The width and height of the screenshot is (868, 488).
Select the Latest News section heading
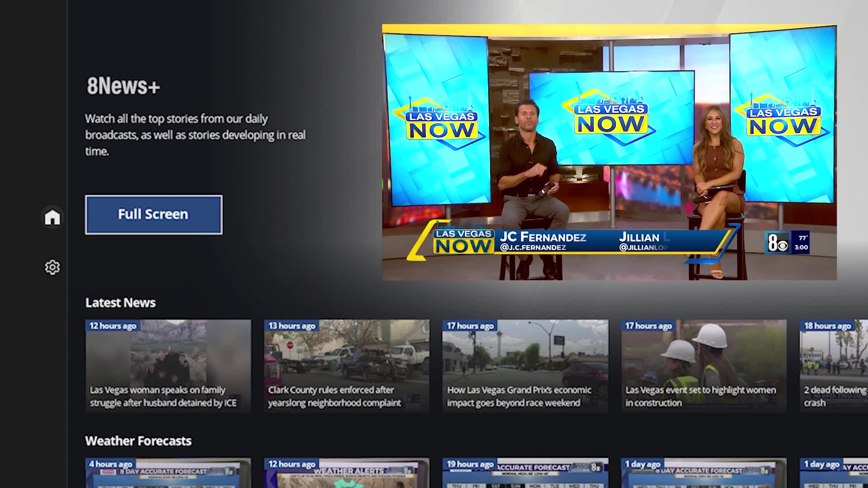(x=120, y=303)
